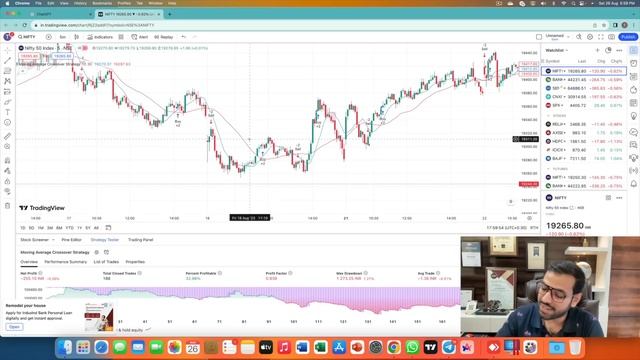Click the add symbol compare plus icon
Viewport: 640px width, 360px height.
click(49, 37)
